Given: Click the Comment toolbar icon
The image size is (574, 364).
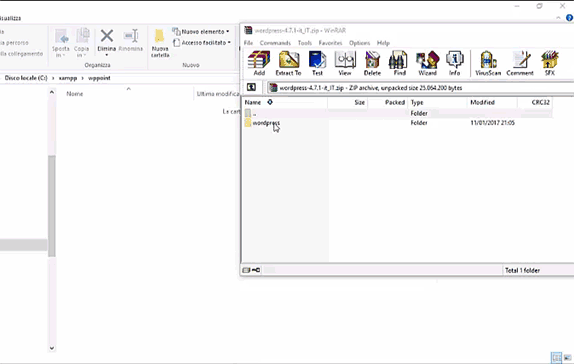Looking at the screenshot, I should 520,63.
